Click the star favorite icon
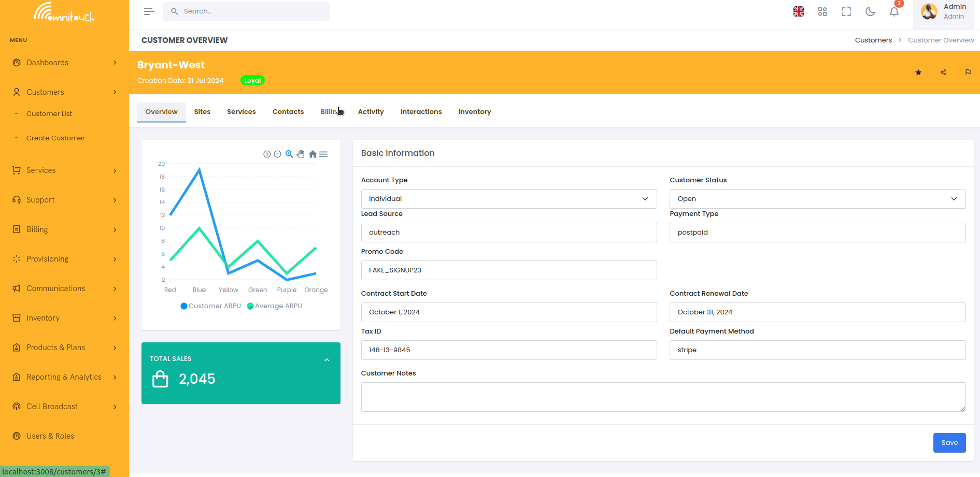 tap(918, 73)
